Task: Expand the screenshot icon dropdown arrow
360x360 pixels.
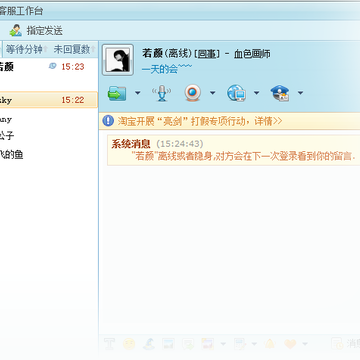Action: click(223, 344)
